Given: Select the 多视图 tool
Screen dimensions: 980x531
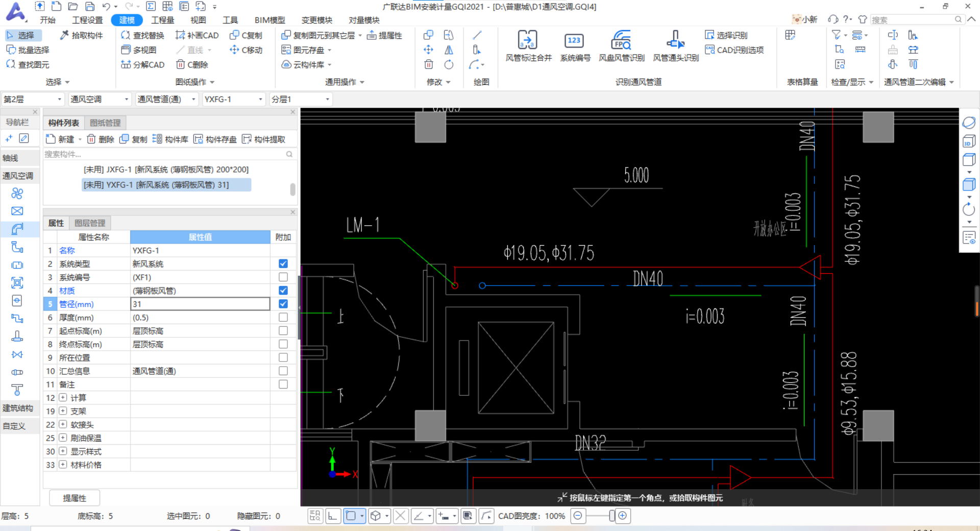Looking at the screenshot, I should [139, 50].
